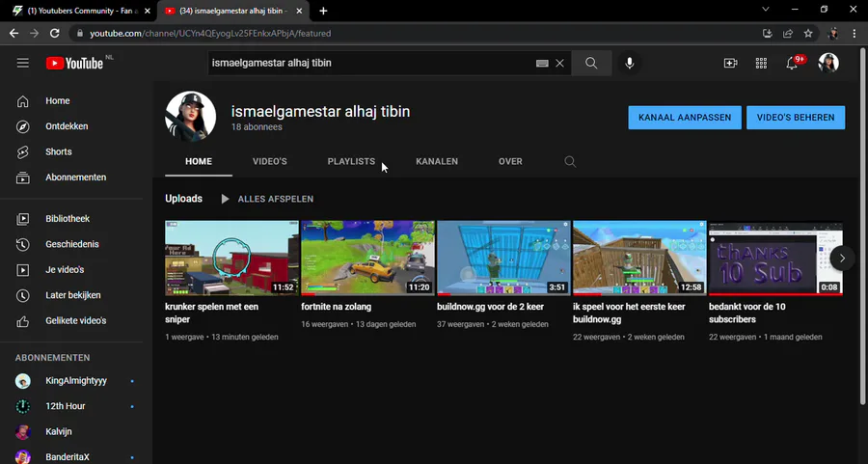Switch to the PLAYLISTS channel tab

[x=351, y=162]
